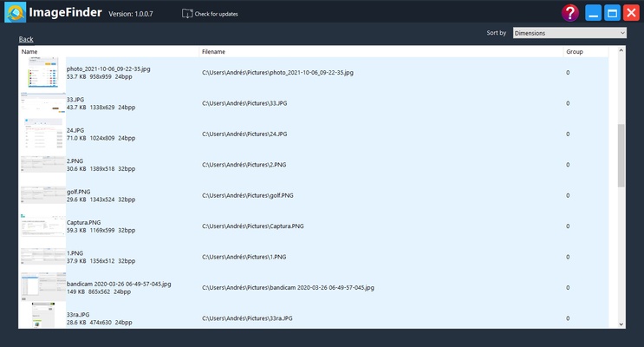The width and height of the screenshot is (644, 347).
Task: Click the scrollbar down arrow
Action: (x=621, y=324)
